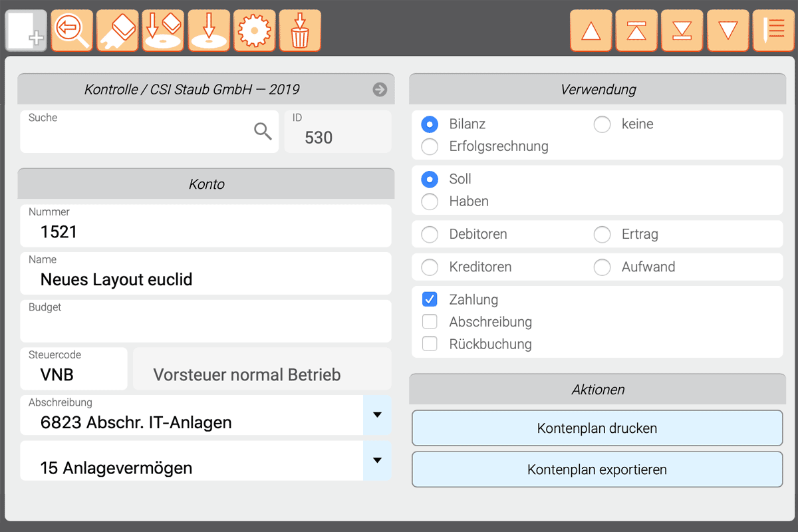Expand the 15 Anlagevermögen dropdown
The width and height of the screenshot is (798, 532).
pos(377,460)
